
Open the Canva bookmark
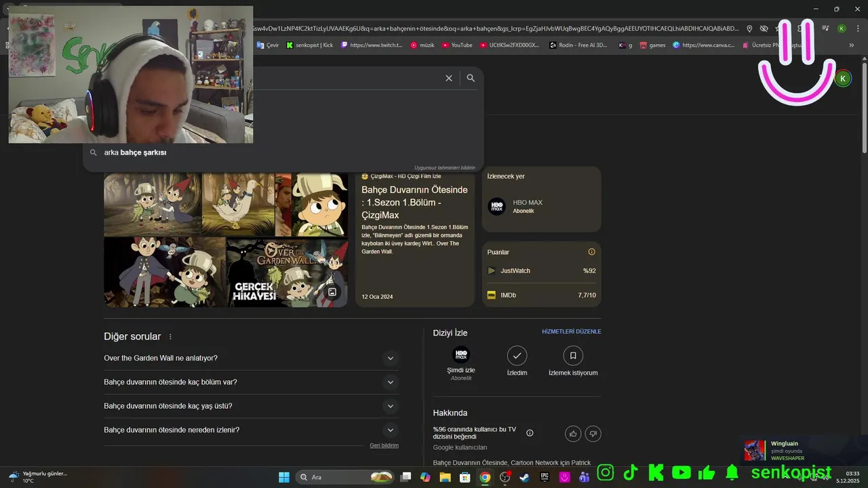coord(703,45)
